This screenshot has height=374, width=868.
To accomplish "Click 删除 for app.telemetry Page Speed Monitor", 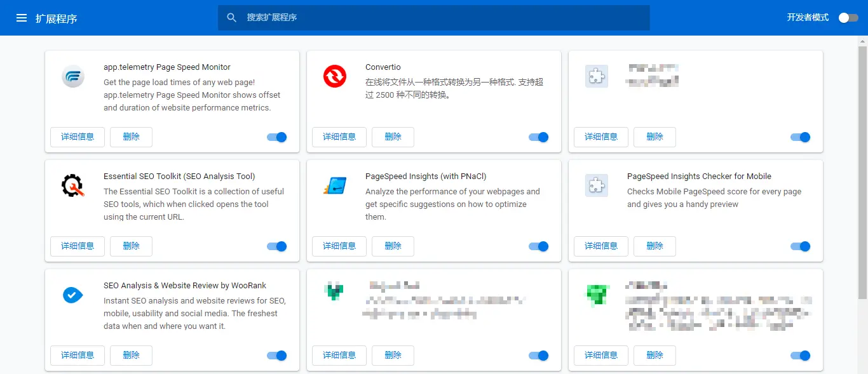I will coord(131,137).
